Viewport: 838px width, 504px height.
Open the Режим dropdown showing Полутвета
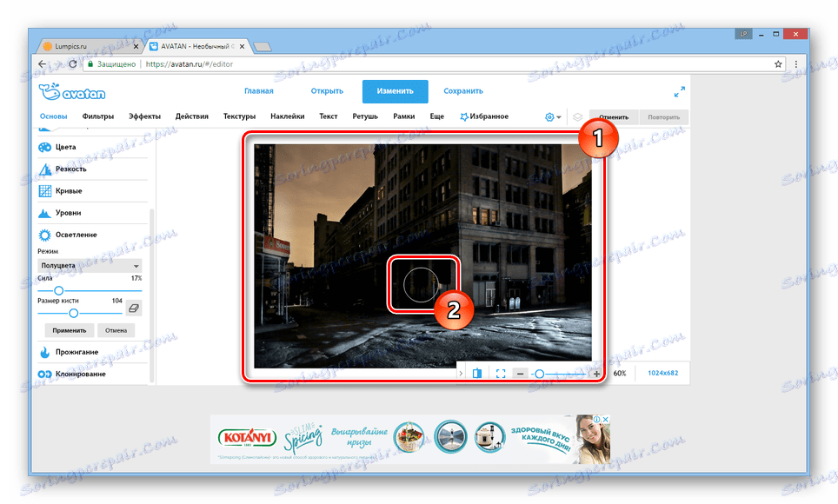90,266
